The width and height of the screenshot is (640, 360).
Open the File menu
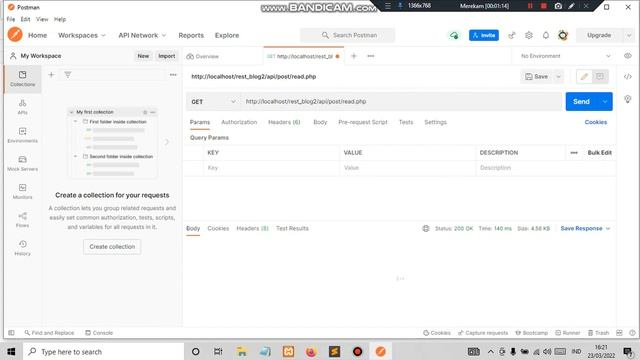[11, 19]
